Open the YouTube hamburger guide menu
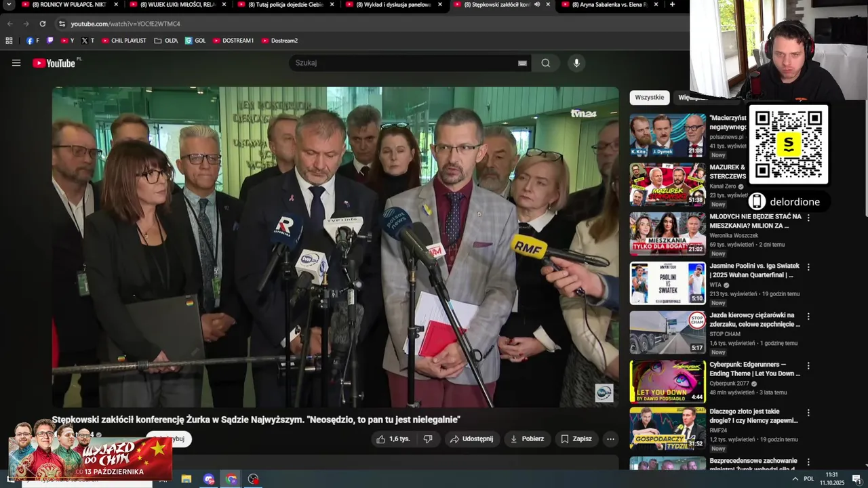 click(16, 63)
